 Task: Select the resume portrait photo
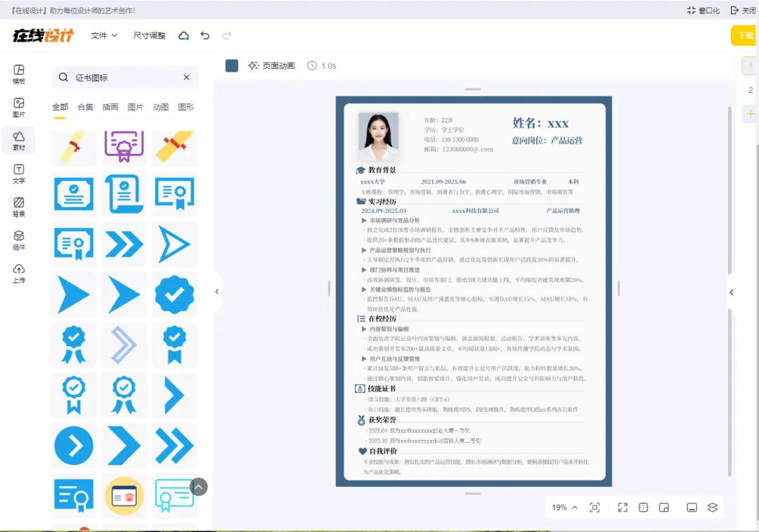click(x=379, y=137)
